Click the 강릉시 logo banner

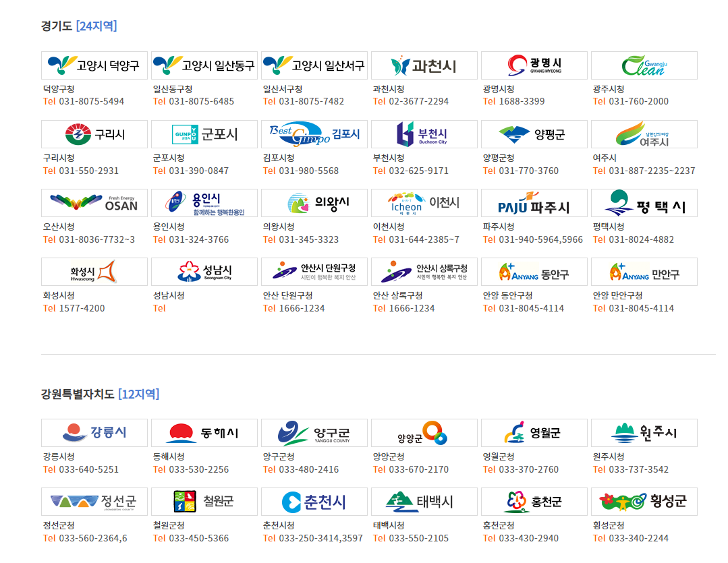[94, 433]
